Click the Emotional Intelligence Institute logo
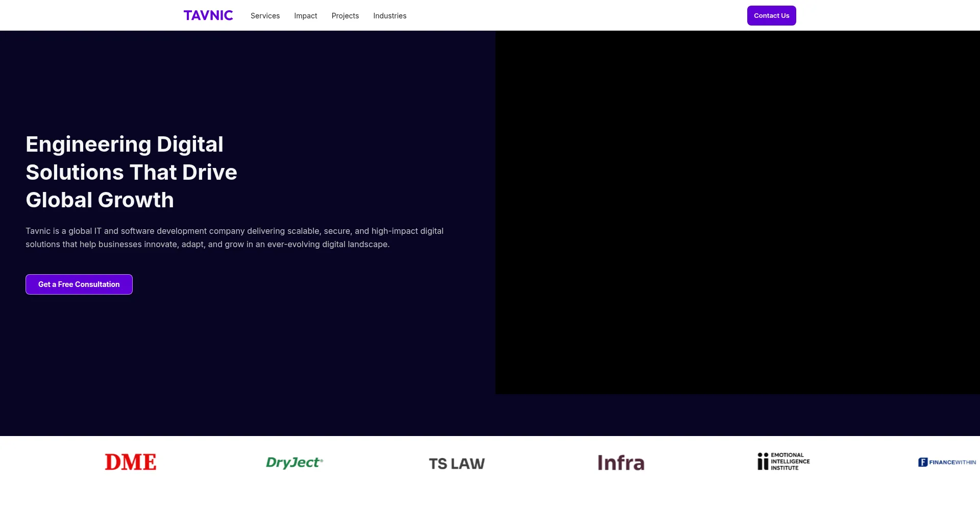The width and height of the screenshot is (980, 507). pos(783,462)
